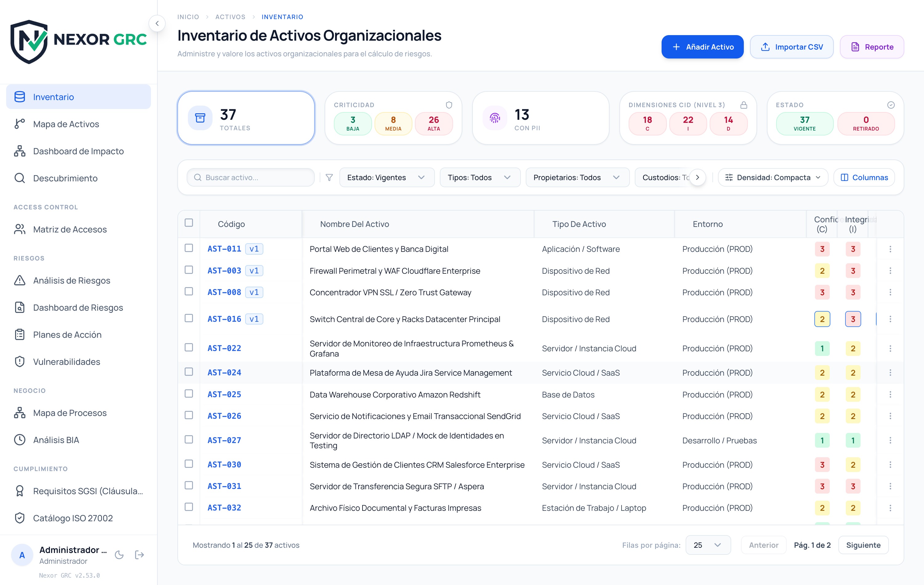Open Dashboard de Impacto

point(78,151)
